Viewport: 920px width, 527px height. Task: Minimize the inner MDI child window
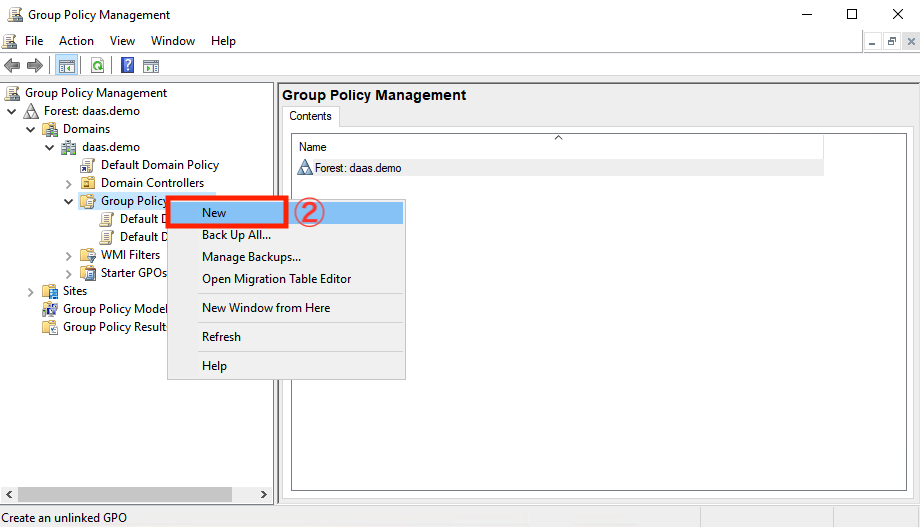[x=872, y=42]
